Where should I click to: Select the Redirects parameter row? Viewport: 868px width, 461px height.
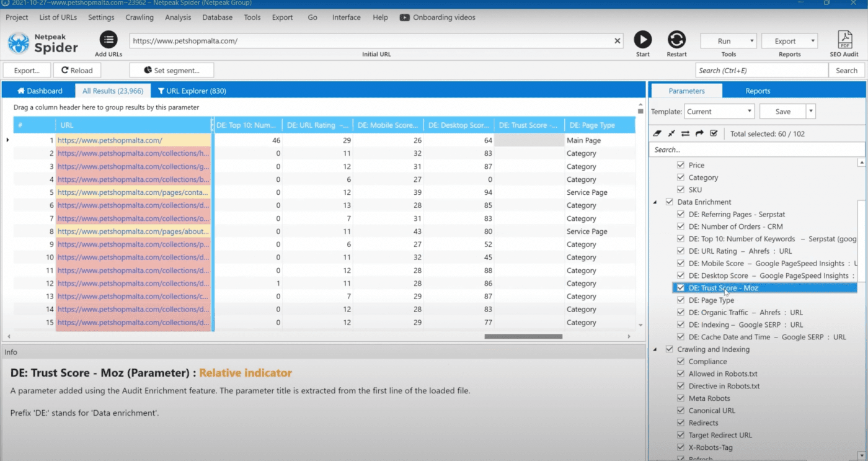pyautogui.click(x=703, y=423)
